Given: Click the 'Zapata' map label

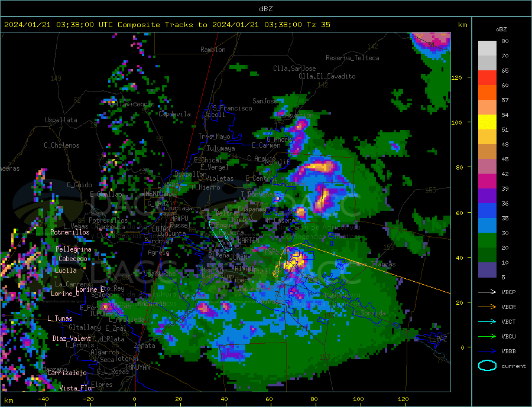Looking at the screenshot, I should (x=145, y=346).
